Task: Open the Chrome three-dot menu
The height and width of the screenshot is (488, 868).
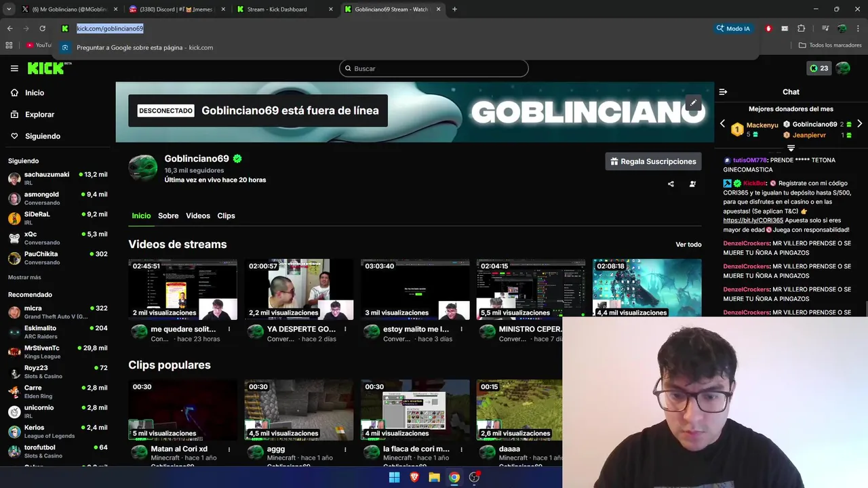Action: pos(858,28)
